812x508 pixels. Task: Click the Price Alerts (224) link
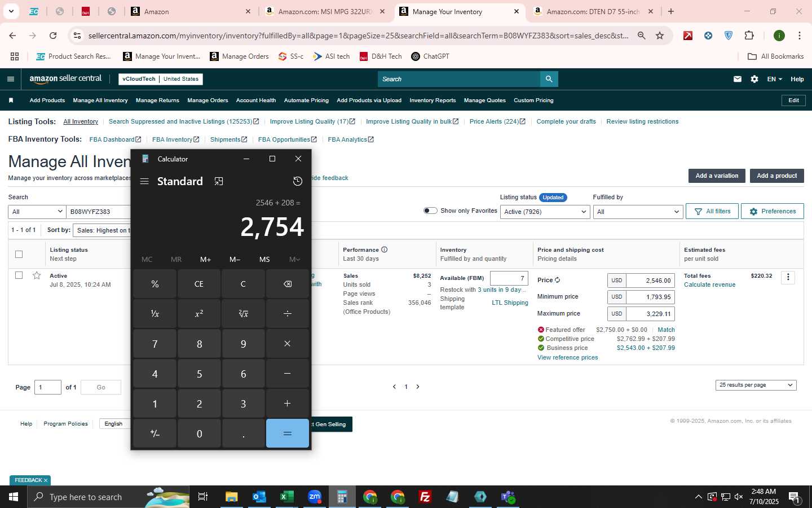(497, 121)
